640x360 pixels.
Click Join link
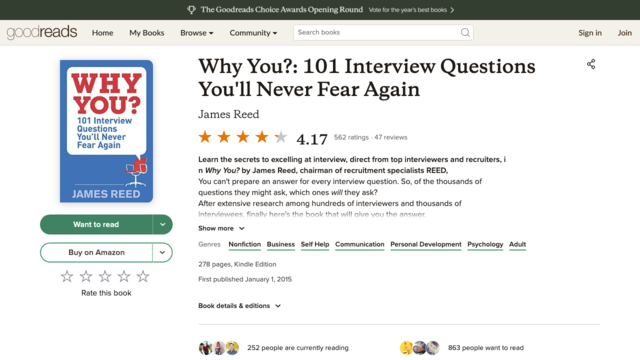click(x=624, y=33)
